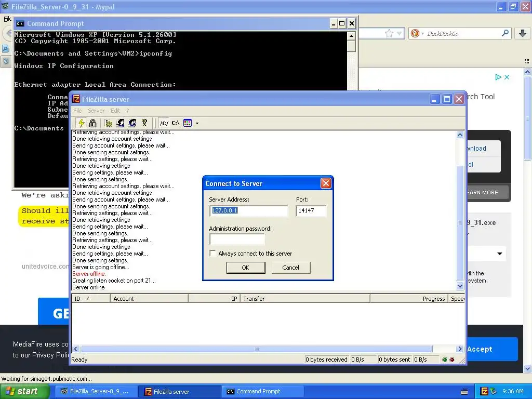Click the Port field showing 14147
The width and height of the screenshot is (532, 399).
311,211
